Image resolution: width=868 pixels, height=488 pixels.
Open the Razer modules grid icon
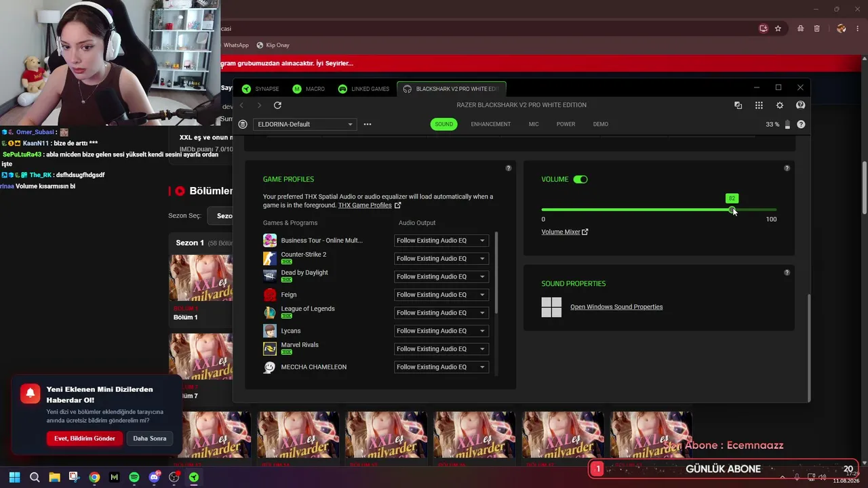tap(759, 105)
